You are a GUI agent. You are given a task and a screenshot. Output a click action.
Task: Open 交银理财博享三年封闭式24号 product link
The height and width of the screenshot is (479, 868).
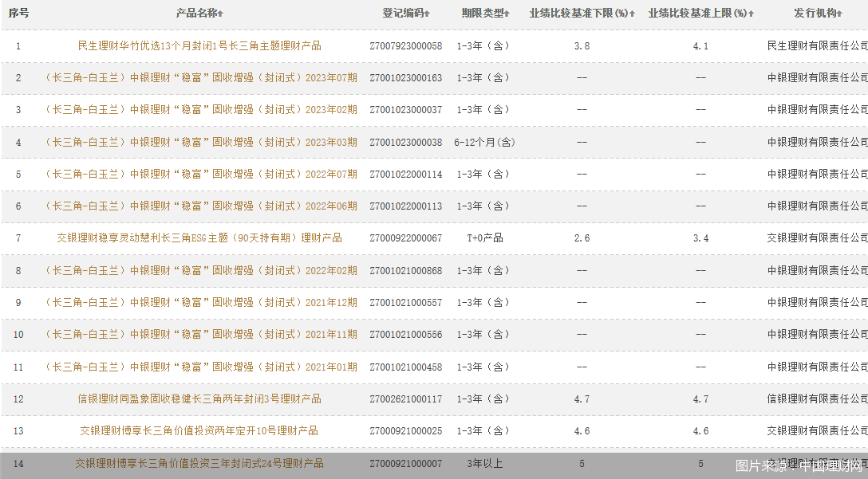[x=199, y=463]
